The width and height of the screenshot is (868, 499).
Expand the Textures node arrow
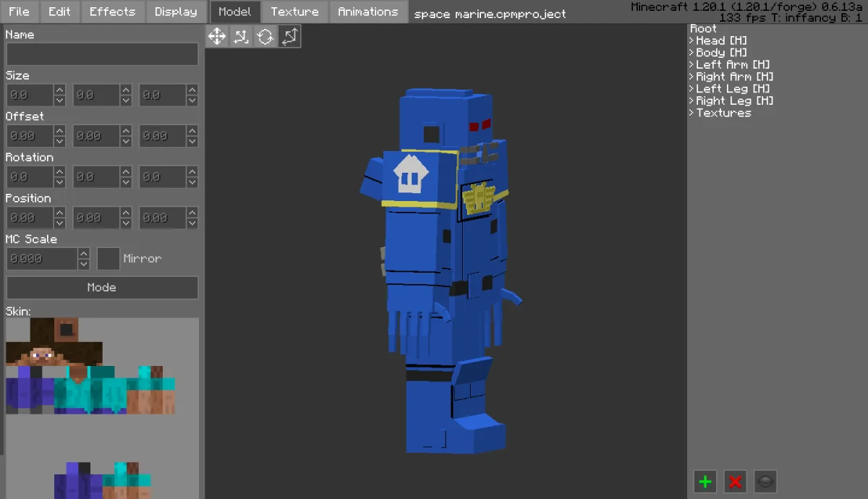coord(692,113)
